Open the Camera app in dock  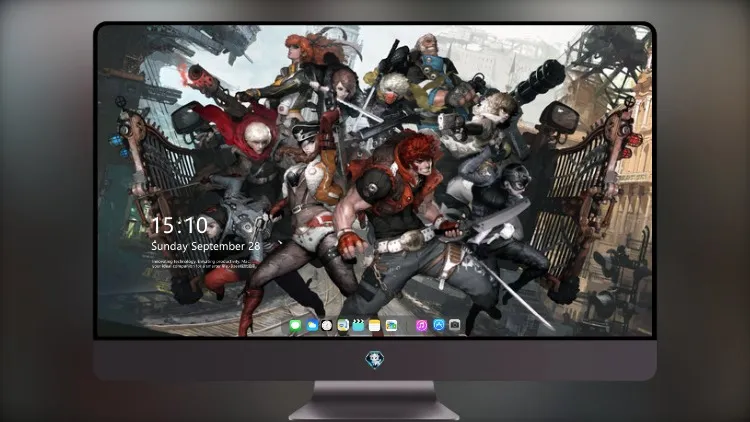click(455, 325)
